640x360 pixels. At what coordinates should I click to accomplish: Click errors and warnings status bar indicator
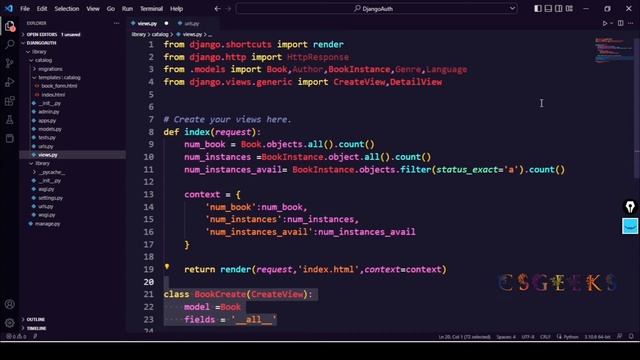tap(16, 336)
